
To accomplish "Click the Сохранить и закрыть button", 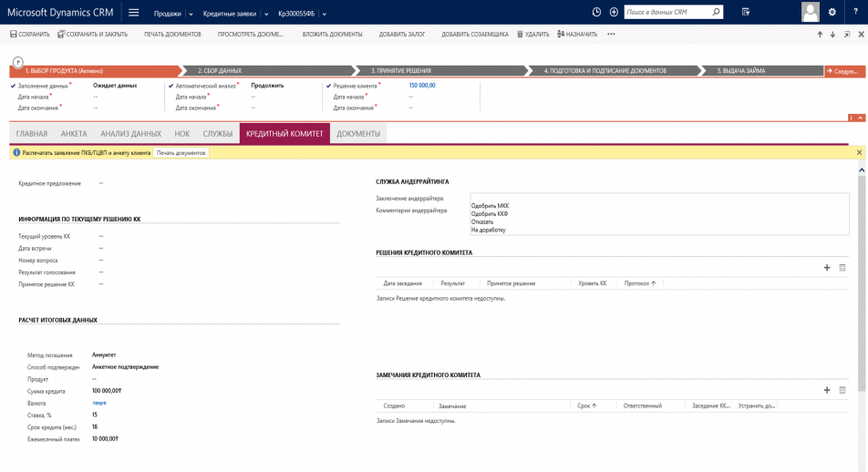I will pos(92,35).
